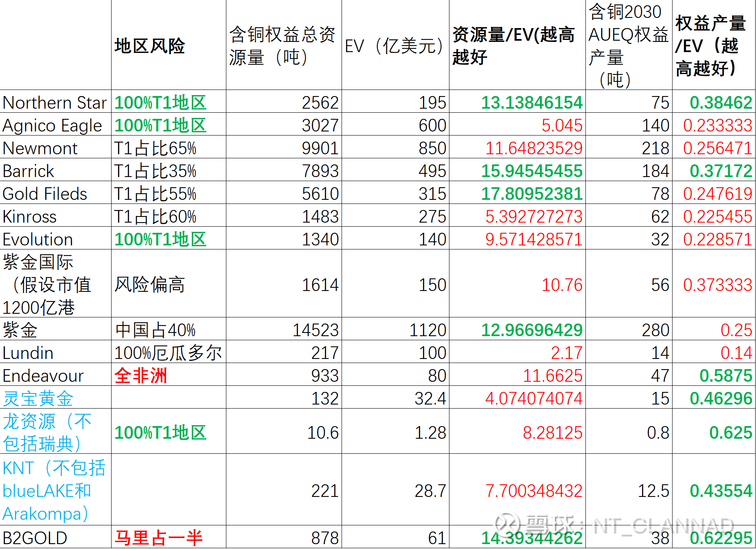756x549 pixels.
Task: Select the Evolution company cell
Action: click(55, 238)
